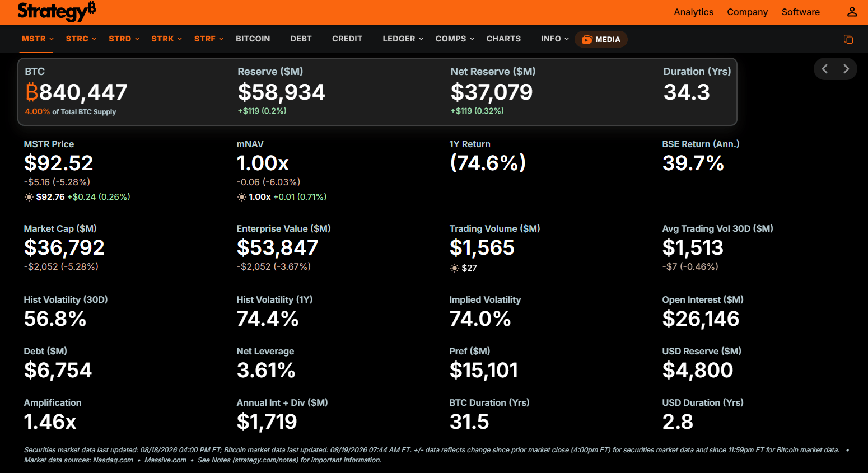Image resolution: width=868 pixels, height=473 pixels.
Task: Click the Hist Volatility (1Y) value 74.4%
Action: click(x=268, y=319)
